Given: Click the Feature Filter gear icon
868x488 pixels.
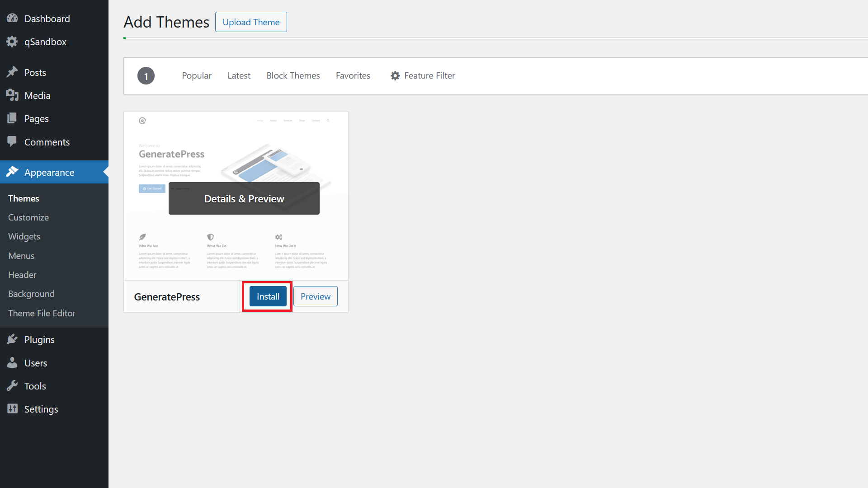Looking at the screenshot, I should coord(395,76).
